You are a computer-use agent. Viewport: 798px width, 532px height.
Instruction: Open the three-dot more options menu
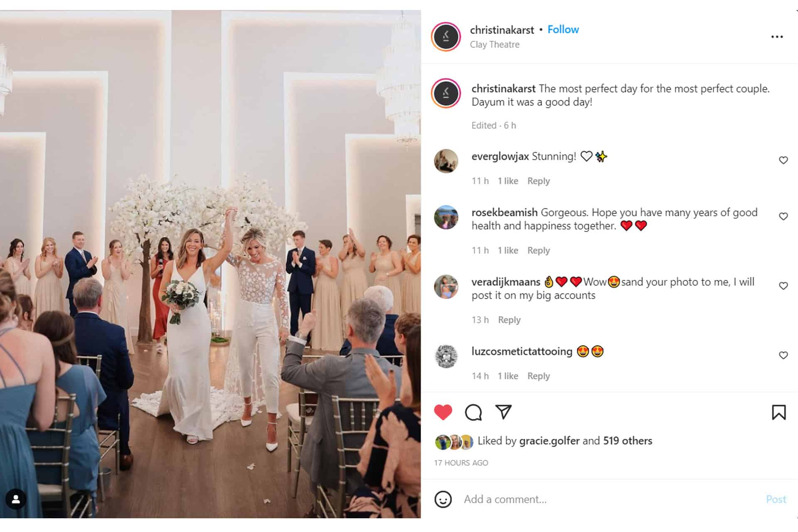pyautogui.click(x=777, y=37)
